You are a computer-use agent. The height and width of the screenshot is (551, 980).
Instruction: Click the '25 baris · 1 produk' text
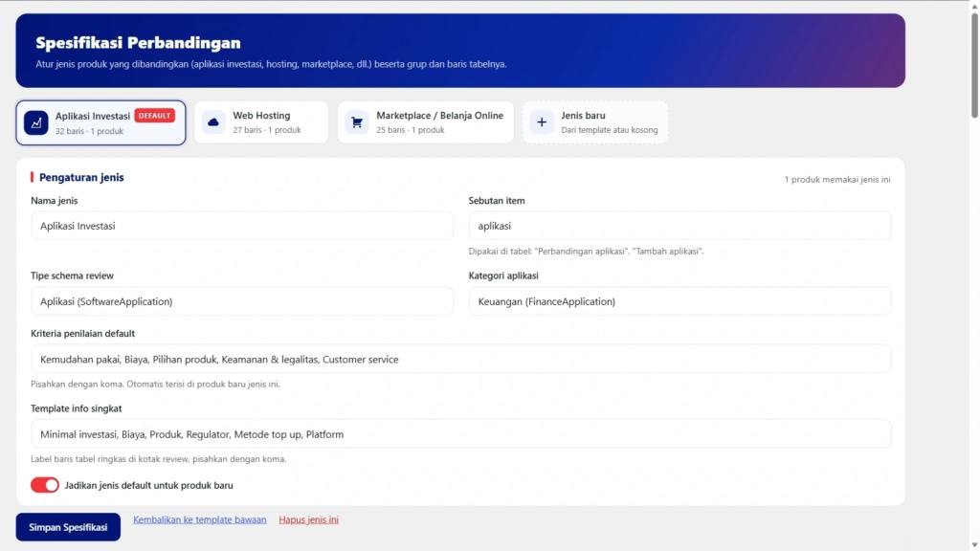coord(411,130)
